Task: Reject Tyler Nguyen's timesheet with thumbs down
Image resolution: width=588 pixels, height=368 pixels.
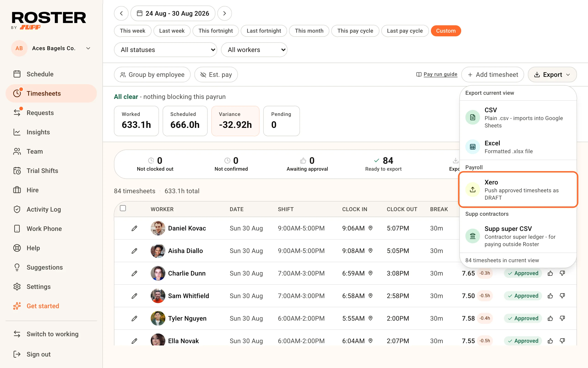Action: coord(562,318)
